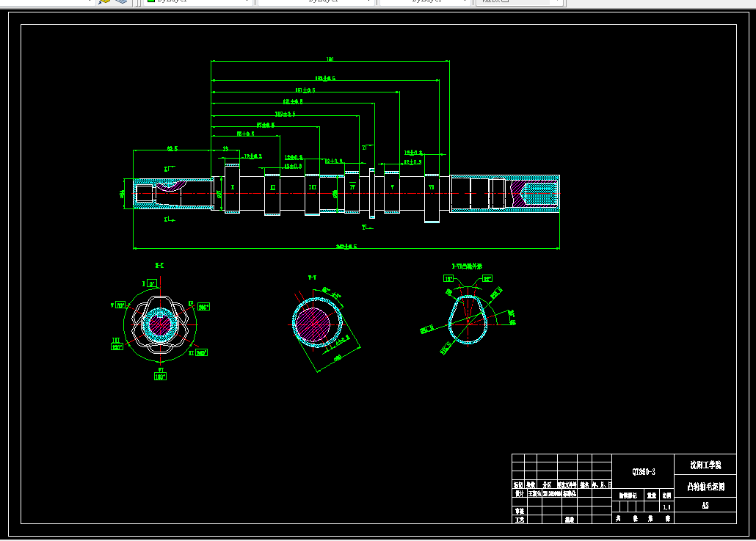
Task: Click the 300° angle box in phase view
Action: [203, 307]
